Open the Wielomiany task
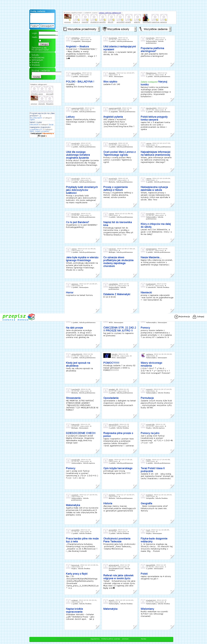 pos(147,609)
